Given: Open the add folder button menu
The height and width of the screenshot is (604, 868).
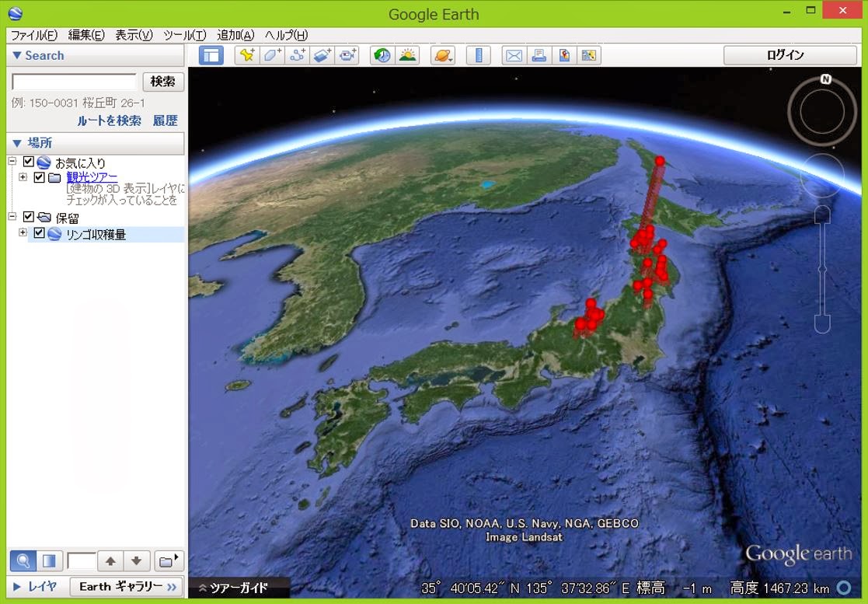Looking at the screenshot, I should (x=169, y=560).
